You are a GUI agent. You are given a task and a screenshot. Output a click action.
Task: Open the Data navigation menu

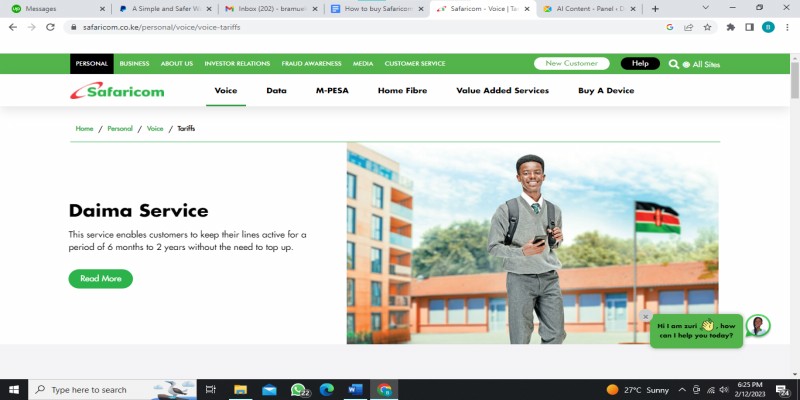[x=276, y=91]
